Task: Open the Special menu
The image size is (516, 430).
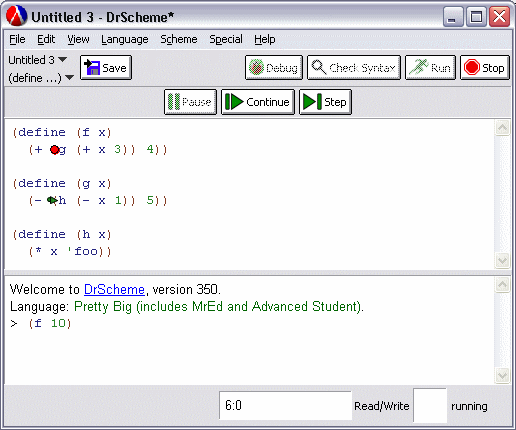Action: (x=226, y=39)
